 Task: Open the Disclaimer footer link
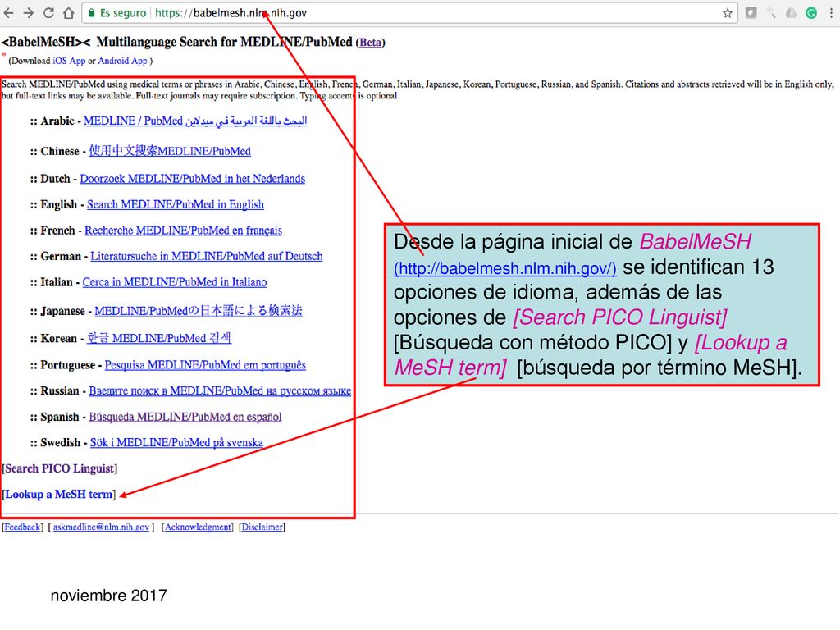[262, 527]
